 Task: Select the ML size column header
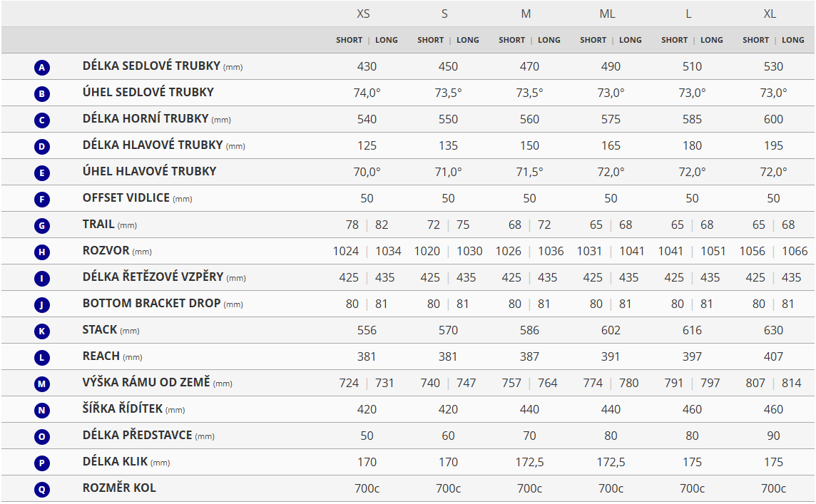(x=607, y=14)
